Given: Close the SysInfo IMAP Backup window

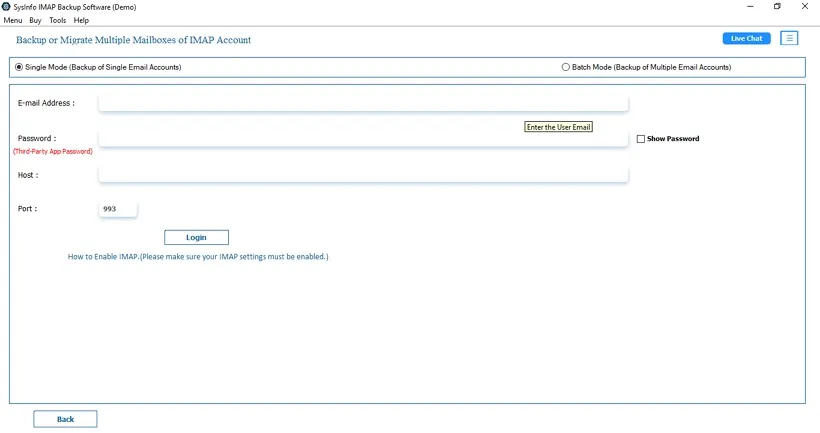Looking at the screenshot, I should point(805,7).
